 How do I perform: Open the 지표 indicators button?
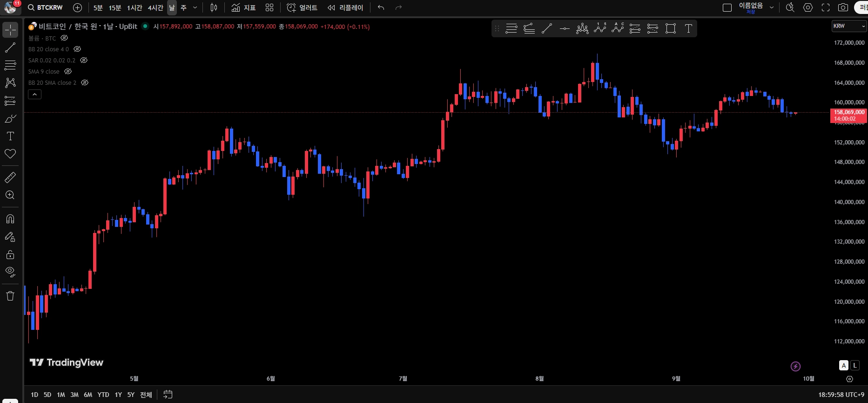244,7
